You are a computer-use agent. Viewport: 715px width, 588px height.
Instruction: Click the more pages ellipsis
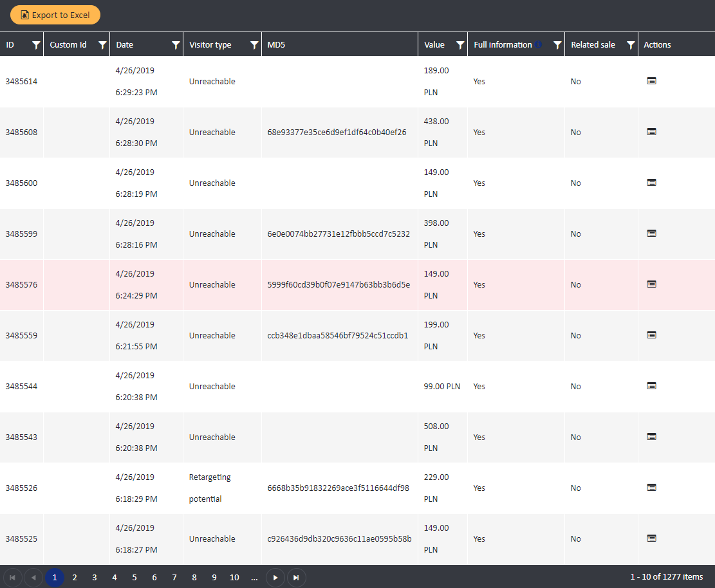pyautogui.click(x=254, y=578)
